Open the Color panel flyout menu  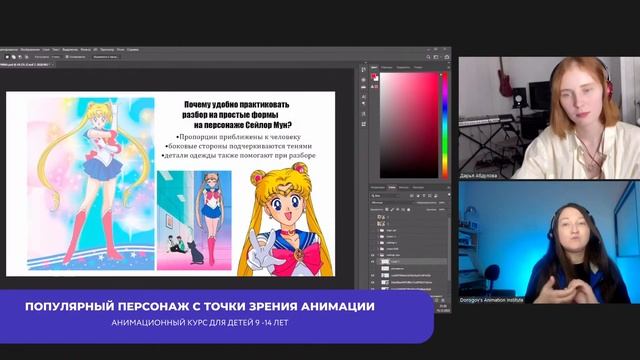point(449,67)
